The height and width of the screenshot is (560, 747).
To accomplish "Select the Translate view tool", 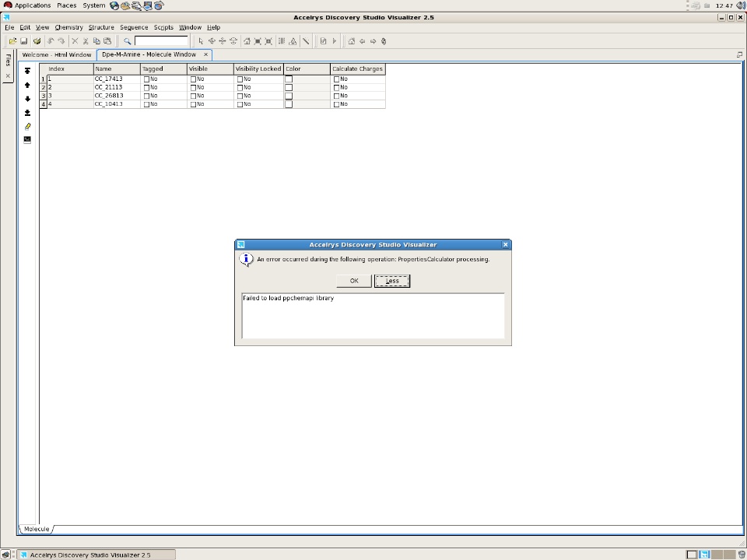I will [x=223, y=41].
